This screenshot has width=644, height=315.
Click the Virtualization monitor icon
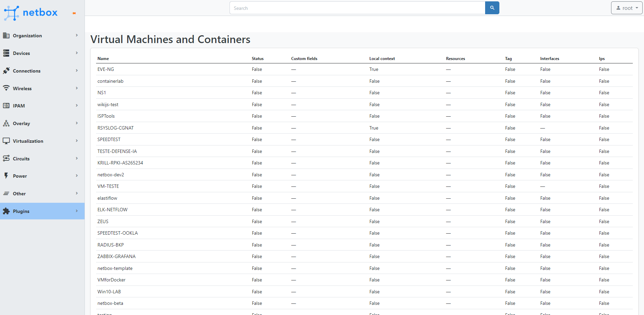point(6,141)
